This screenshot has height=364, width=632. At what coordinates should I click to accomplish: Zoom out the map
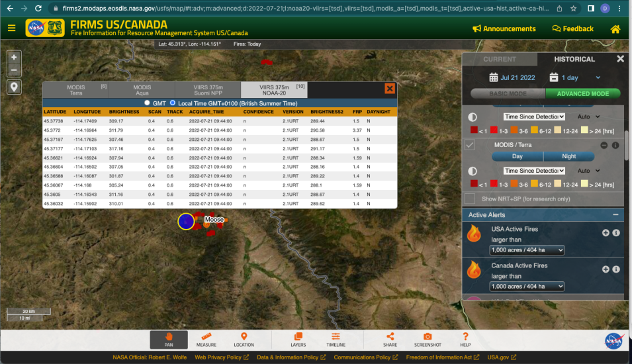[x=14, y=70]
